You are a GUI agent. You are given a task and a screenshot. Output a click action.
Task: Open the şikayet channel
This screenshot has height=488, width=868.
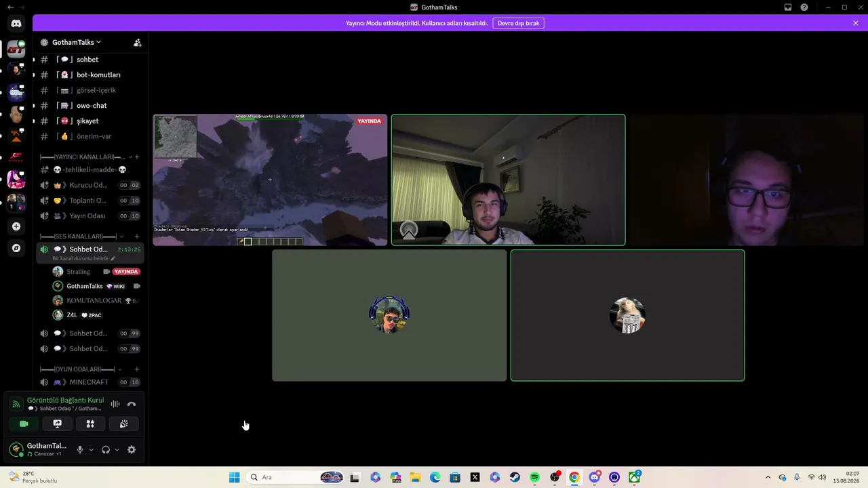90,121
